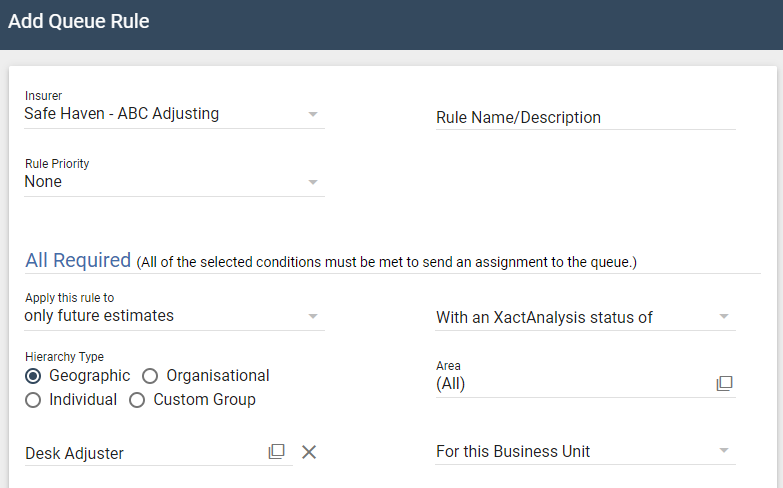Select Individual hierarchy type option
Viewport: 783px width, 488px height.
34,400
